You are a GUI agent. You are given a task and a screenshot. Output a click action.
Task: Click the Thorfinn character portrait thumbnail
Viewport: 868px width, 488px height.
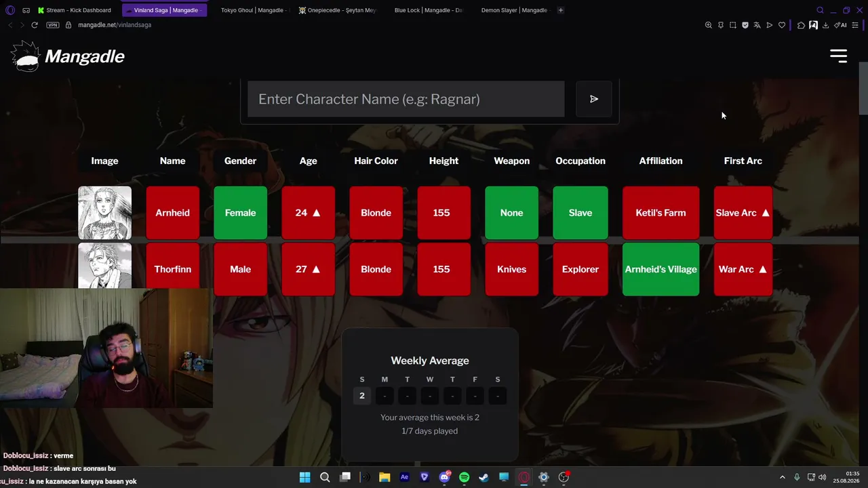click(x=104, y=266)
